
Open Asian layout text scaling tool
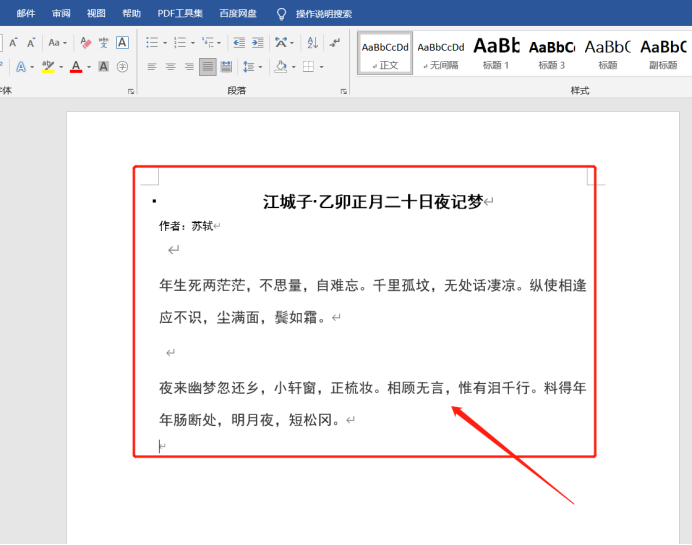pyautogui.click(x=281, y=43)
